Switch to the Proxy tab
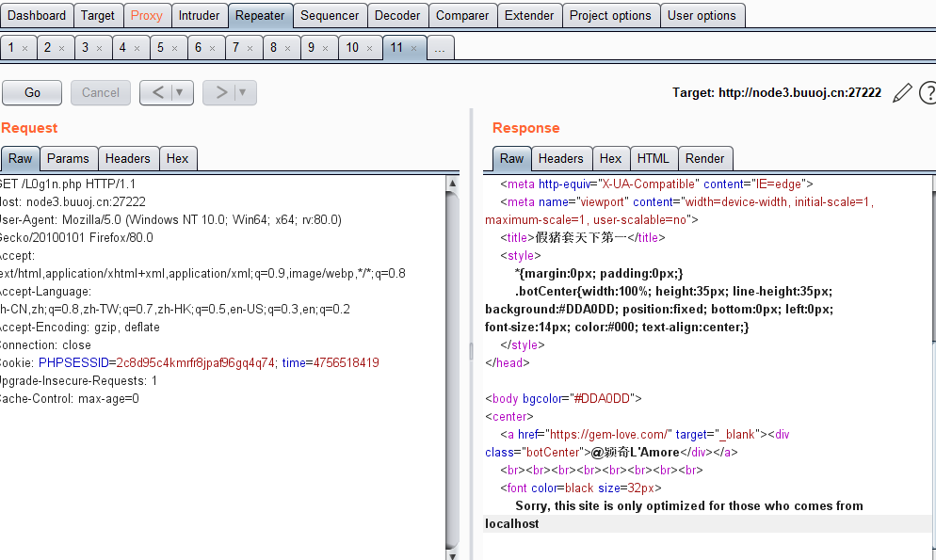The width and height of the screenshot is (936, 560). tap(147, 15)
